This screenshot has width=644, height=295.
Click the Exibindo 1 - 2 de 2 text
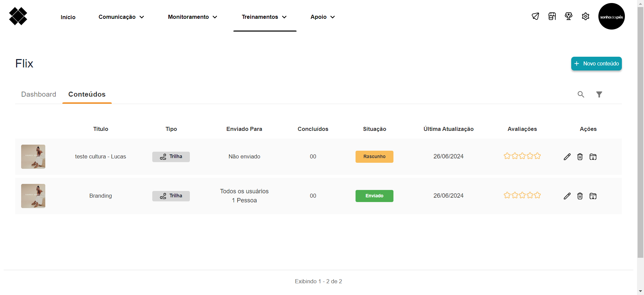coord(319,281)
